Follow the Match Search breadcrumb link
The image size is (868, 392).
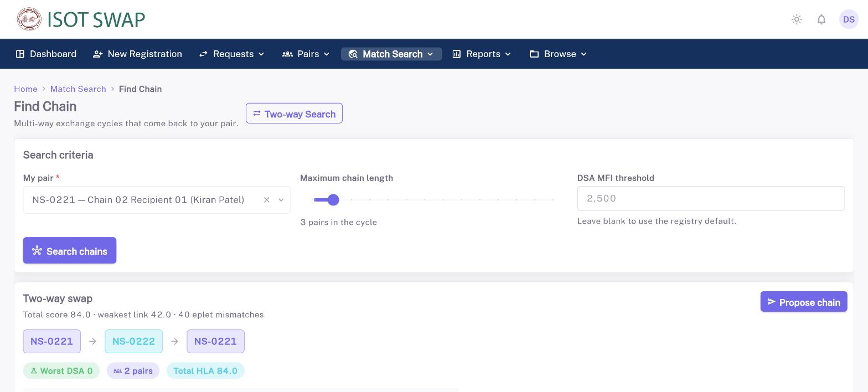78,89
